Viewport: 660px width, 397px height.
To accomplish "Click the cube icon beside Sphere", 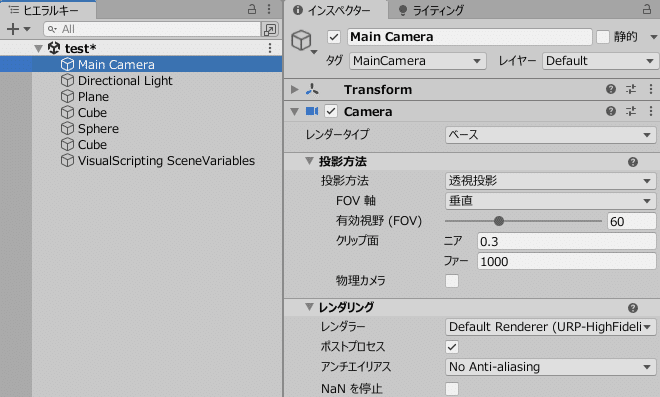I will click(67, 128).
